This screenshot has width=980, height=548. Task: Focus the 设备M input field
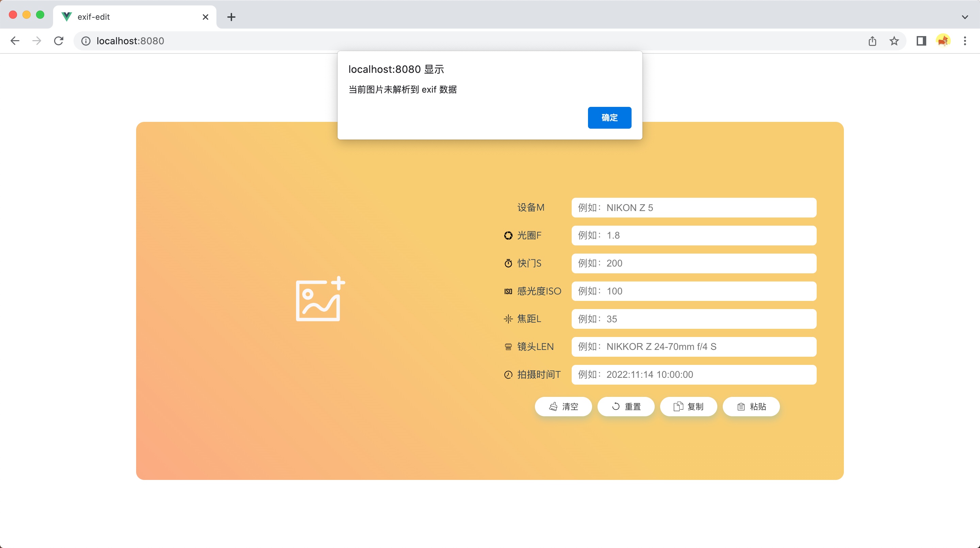693,208
